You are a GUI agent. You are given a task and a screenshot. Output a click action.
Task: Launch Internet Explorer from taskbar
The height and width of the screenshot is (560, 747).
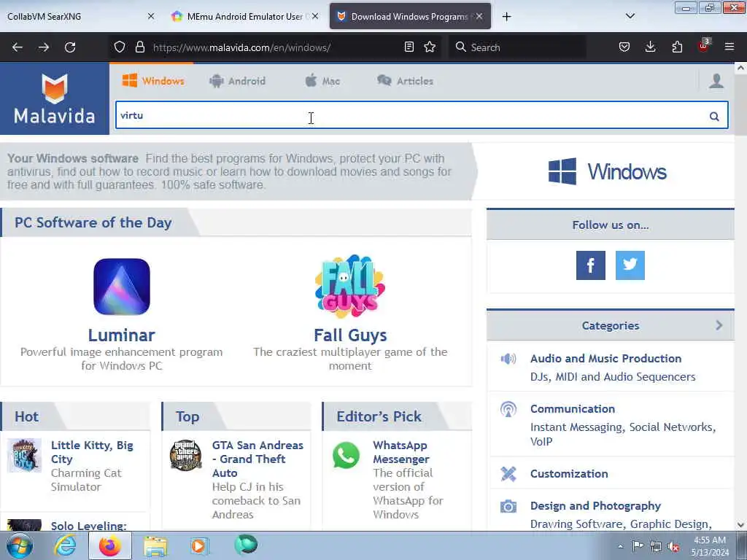pyautogui.click(x=65, y=545)
